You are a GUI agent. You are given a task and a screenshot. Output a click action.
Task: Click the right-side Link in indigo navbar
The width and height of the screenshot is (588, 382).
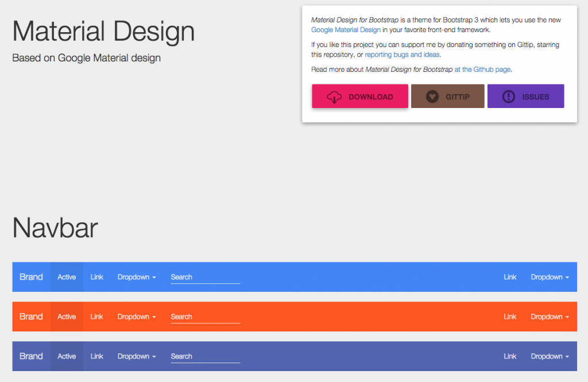coord(510,356)
